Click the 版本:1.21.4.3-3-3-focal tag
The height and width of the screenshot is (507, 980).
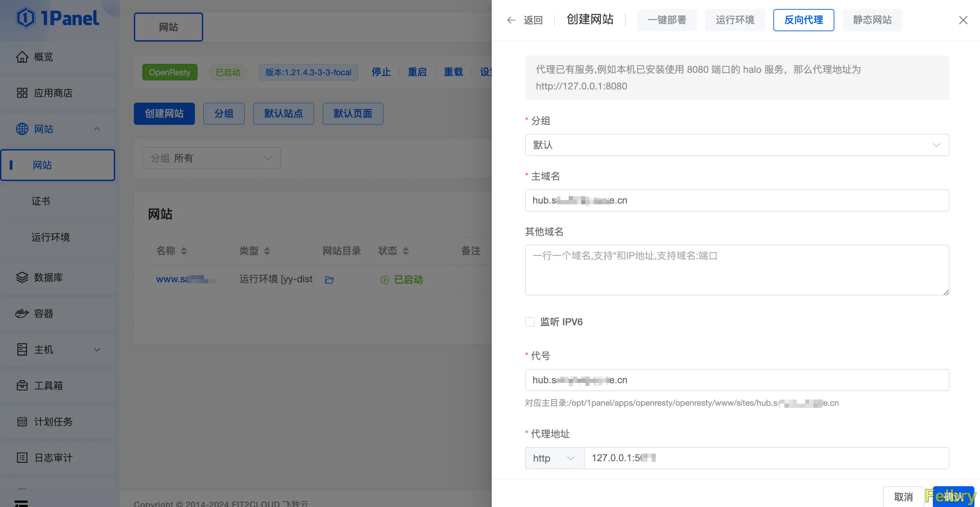point(308,72)
